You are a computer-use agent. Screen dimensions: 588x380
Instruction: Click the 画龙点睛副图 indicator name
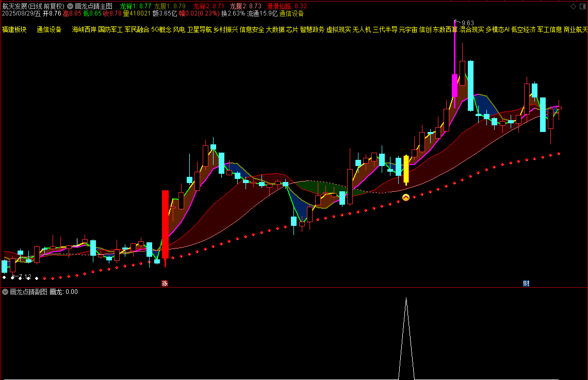click(28, 292)
